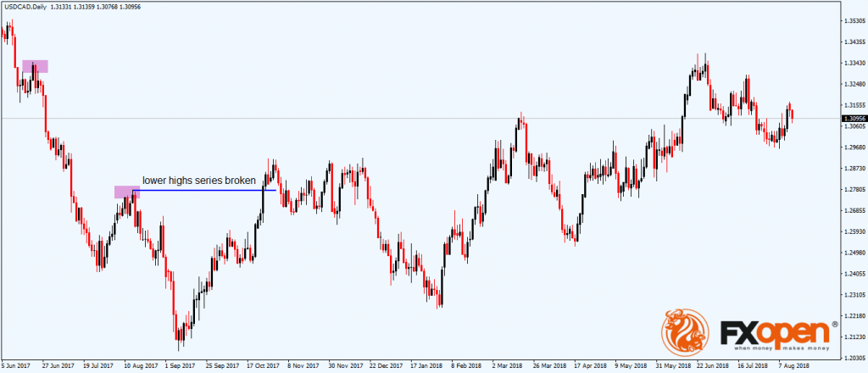
Task: Select the pink rectangle at August 2017 high
Action: [126, 192]
